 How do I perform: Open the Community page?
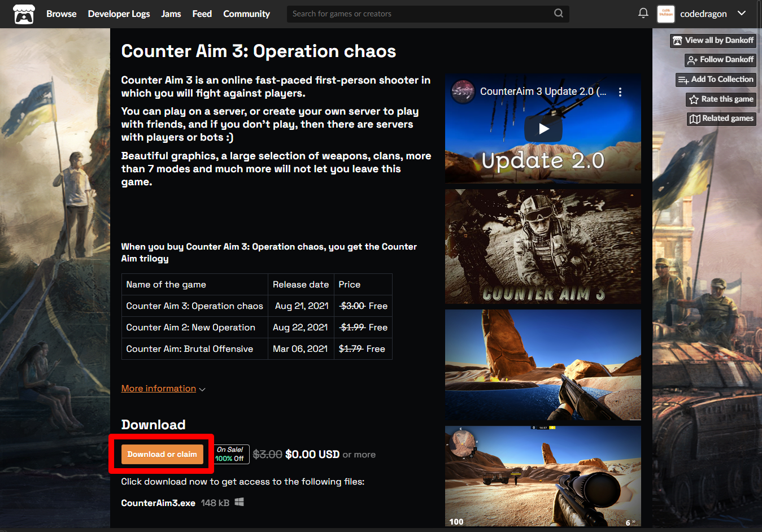point(246,14)
